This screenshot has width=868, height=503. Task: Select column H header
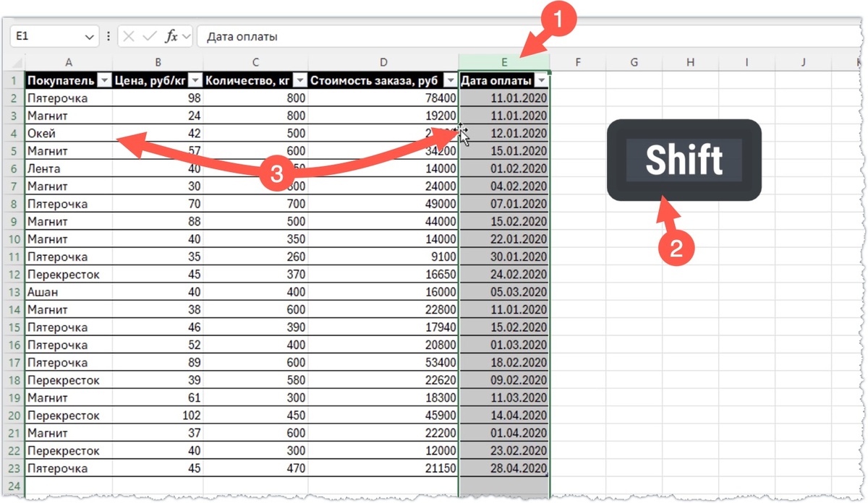(691, 63)
